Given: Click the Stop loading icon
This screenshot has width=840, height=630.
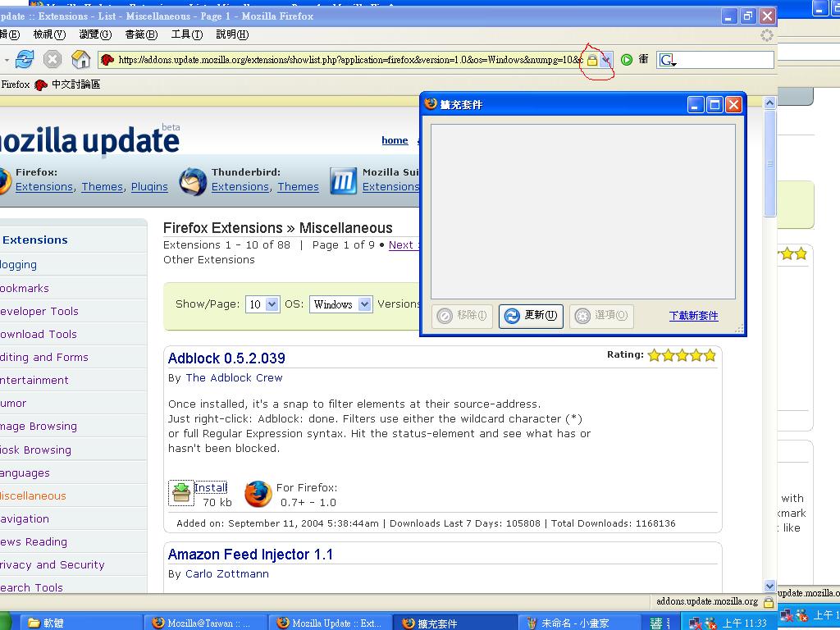Looking at the screenshot, I should tap(52, 59).
